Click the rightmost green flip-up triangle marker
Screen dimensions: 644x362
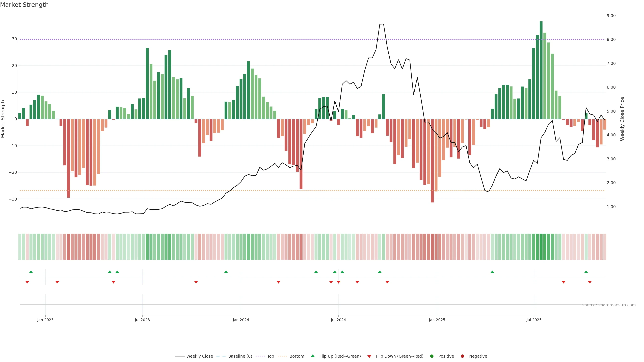[x=586, y=272]
